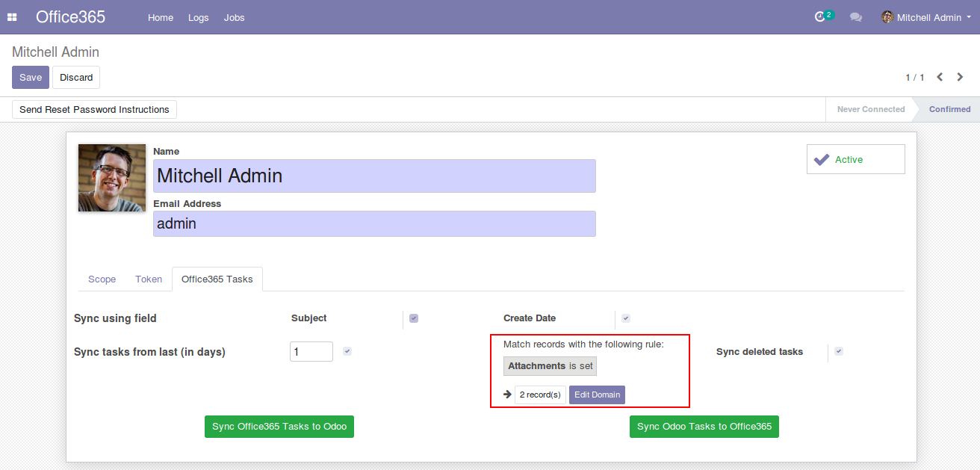Viewport: 980px width, 470px height.
Task: Switch to the Token tab
Action: pos(149,279)
